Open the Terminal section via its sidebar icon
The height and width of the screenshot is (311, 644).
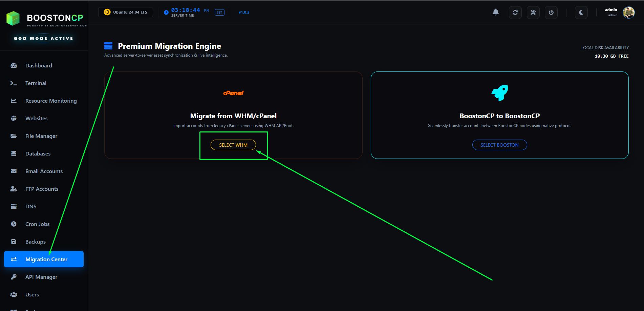coord(14,83)
